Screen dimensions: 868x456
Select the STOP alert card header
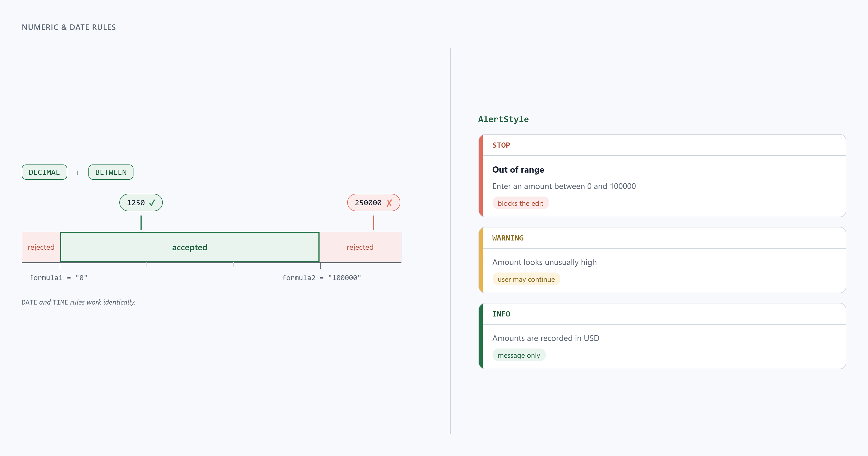[x=664, y=145]
